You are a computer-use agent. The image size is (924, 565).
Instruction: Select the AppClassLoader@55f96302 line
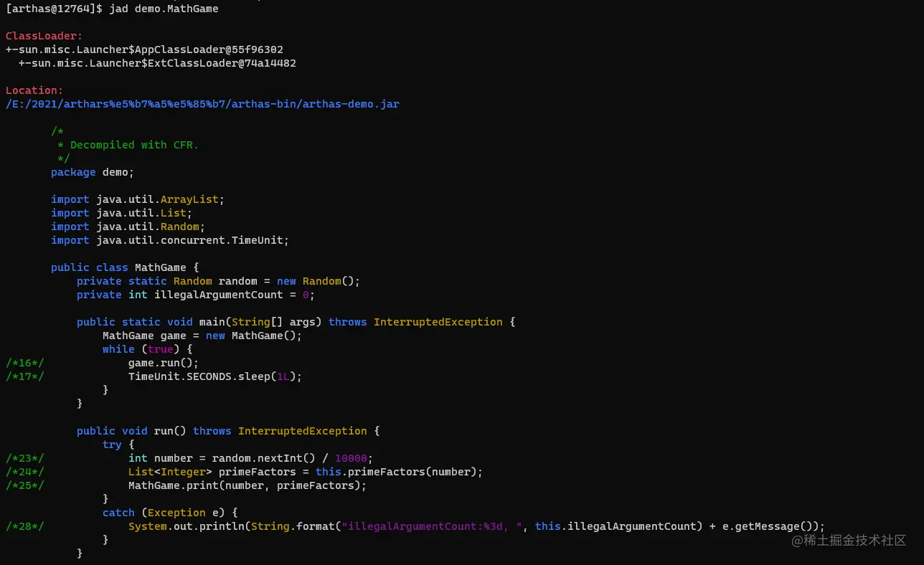pos(144,49)
